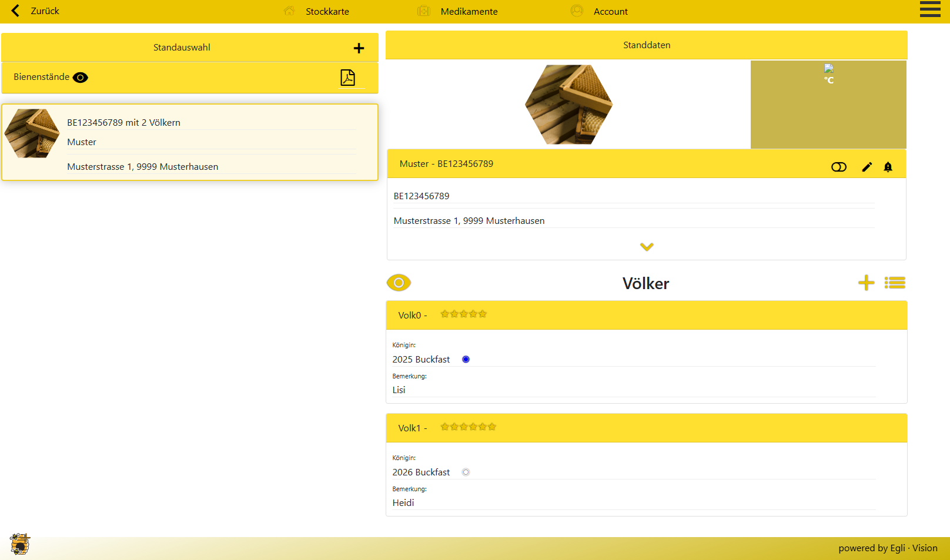Add a new Volk with the plus icon
This screenshot has height=560, width=950.
point(866,283)
